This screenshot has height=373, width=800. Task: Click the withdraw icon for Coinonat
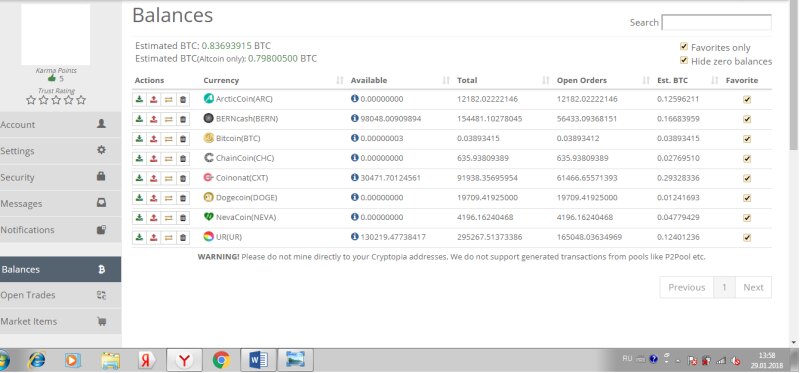pos(154,179)
